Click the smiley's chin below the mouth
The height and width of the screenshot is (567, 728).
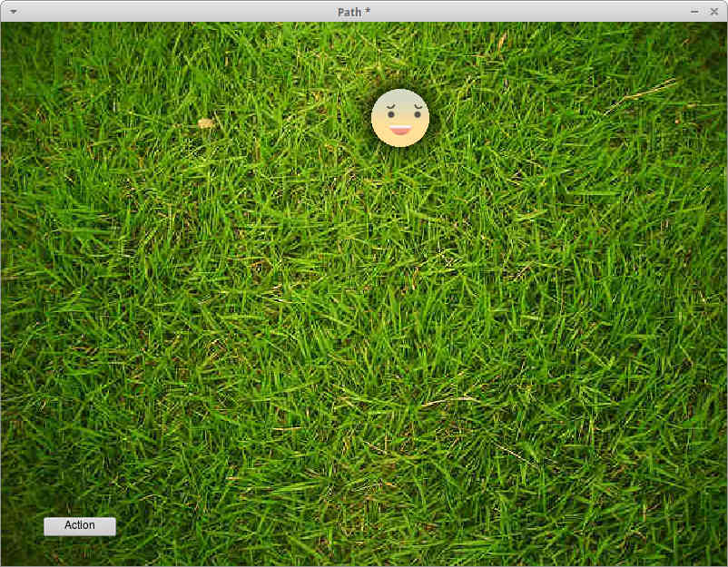tap(400, 141)
